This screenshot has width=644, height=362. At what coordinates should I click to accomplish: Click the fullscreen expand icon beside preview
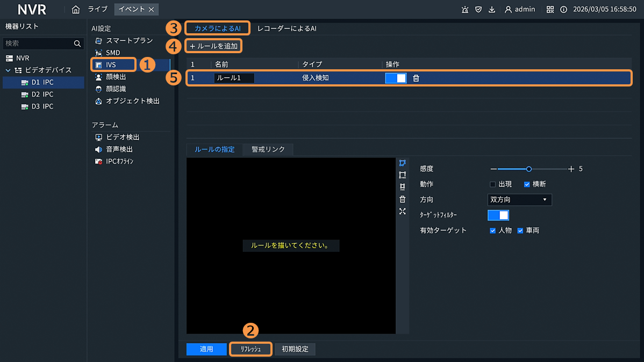[x=403, y=211]
